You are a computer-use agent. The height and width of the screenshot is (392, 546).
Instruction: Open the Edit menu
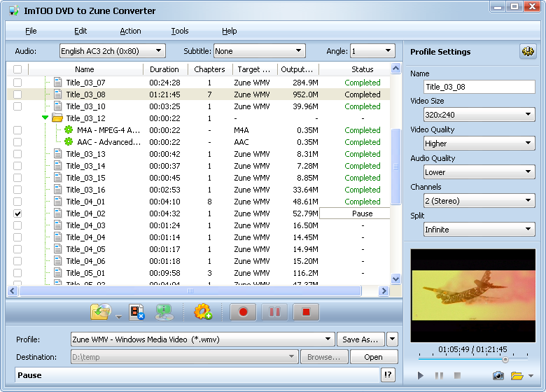(x=80, y=31)
